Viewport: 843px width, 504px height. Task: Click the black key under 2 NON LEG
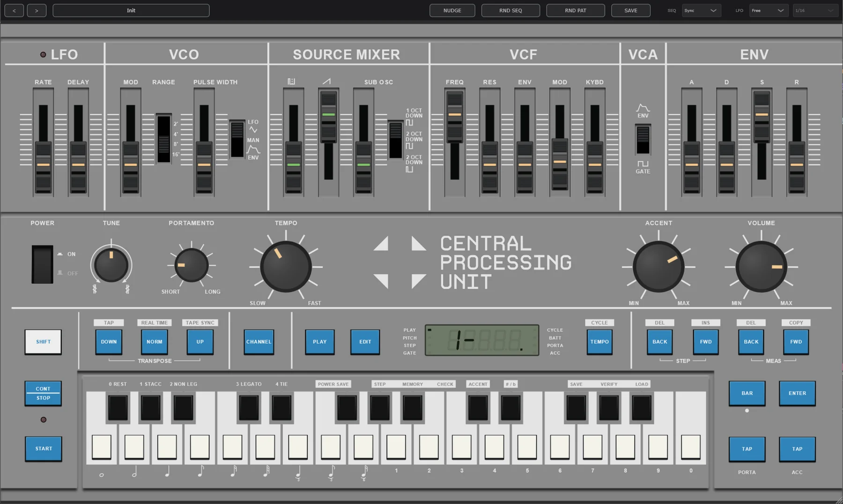[184, 408]
